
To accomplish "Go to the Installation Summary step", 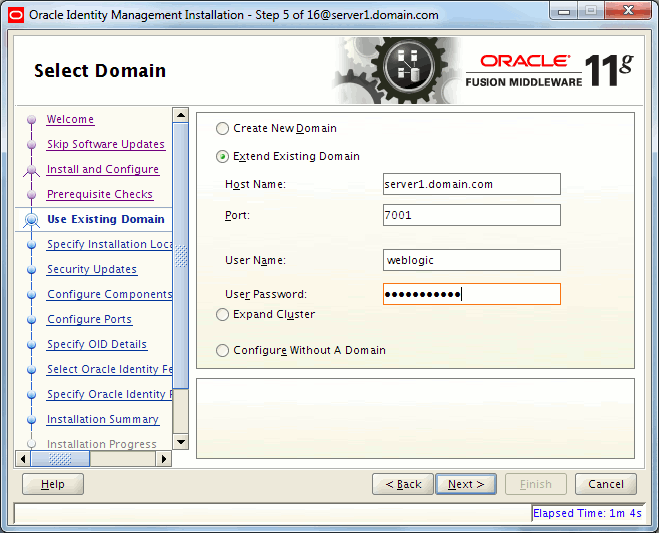I will click(103, 420).
